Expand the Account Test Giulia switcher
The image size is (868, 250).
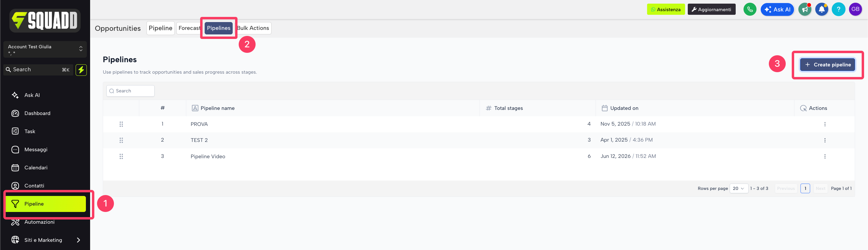click(45, 49)
